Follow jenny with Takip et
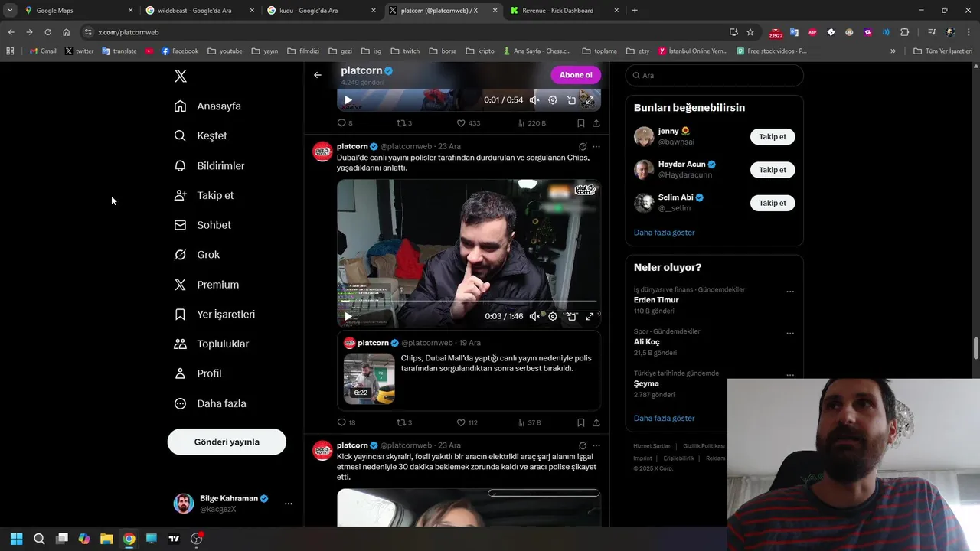The height and width of the screenshot is (551, 980). [773, 137]
